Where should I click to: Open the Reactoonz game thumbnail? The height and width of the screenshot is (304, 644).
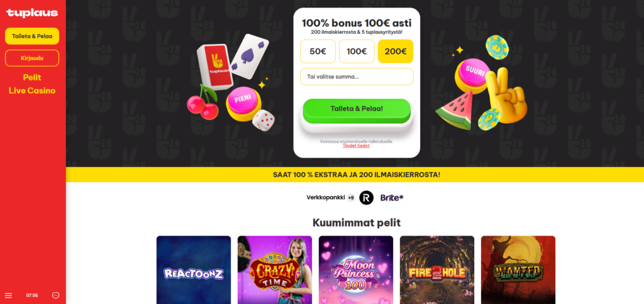click(x=194, y=270)
